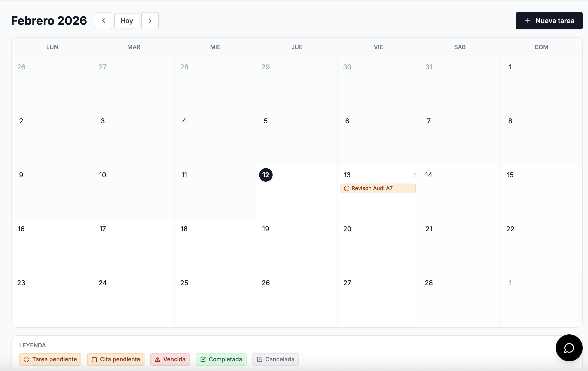Click the DOM column header
Screen dimensions: 588x371
541,47
